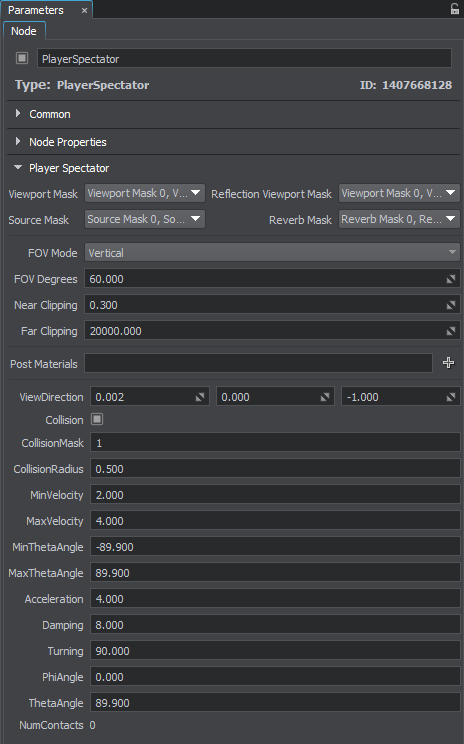
Task: Click ViewDirection Z value arrow icon
Action: 451,397
